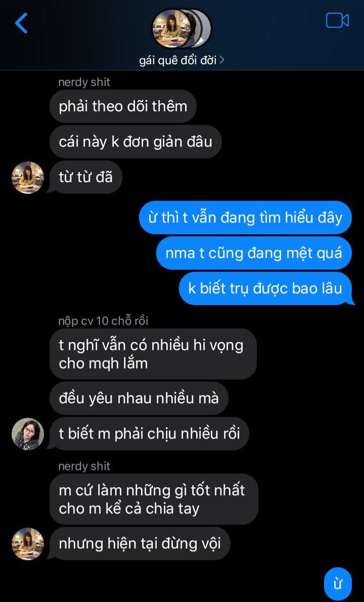
Task: Open avatar beside 'nhưng hiện tại đừng vội'
Action: click(x=28, y=544)
